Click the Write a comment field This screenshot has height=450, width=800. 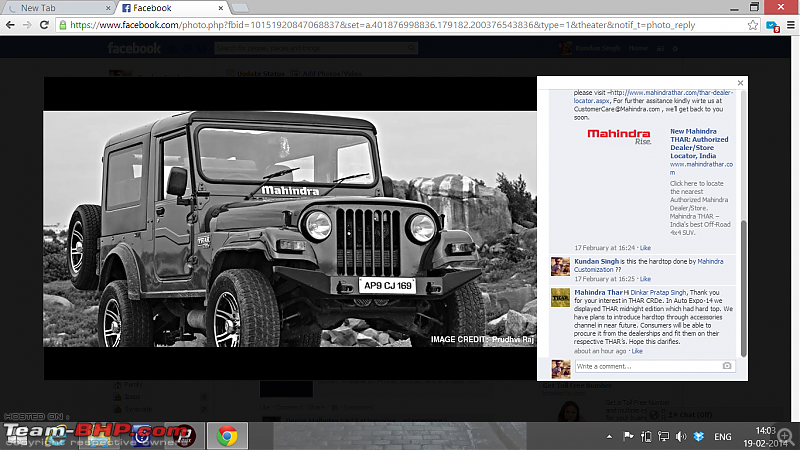648,366
